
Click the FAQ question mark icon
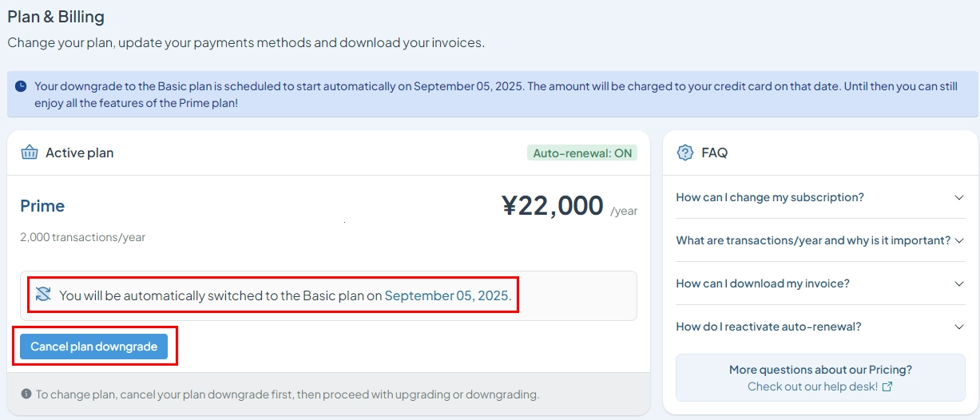coord(684,153)
